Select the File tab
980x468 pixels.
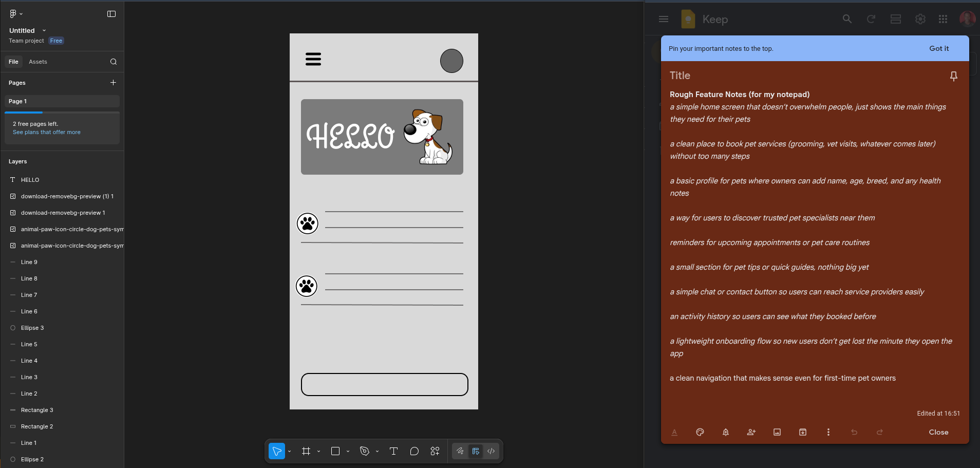[x=13, y=62]
